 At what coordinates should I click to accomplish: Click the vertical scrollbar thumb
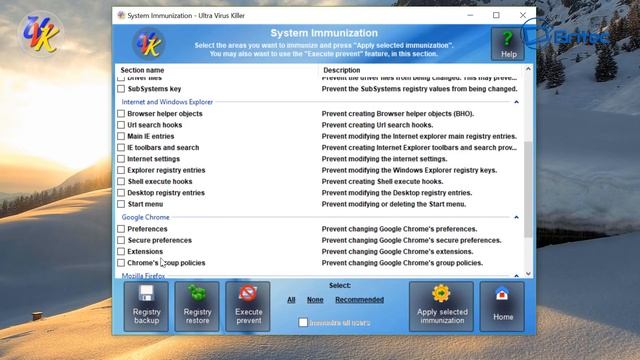pyautogui.click(x=528, y=189)
